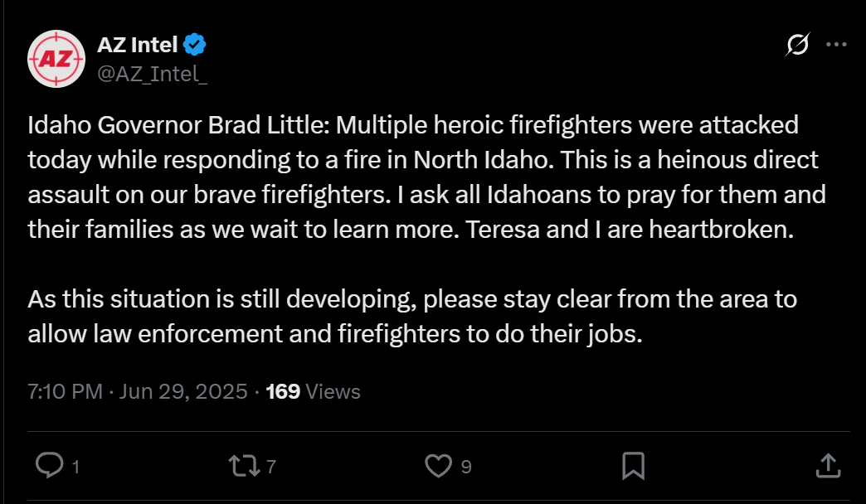Open the three-dot more options menu

836,45
